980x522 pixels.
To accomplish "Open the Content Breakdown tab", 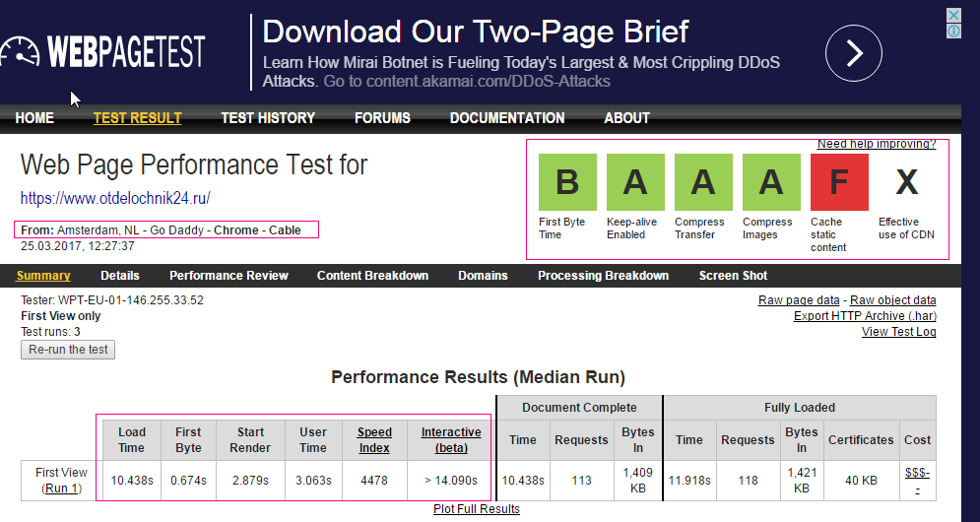I will (x=372, y=276).
